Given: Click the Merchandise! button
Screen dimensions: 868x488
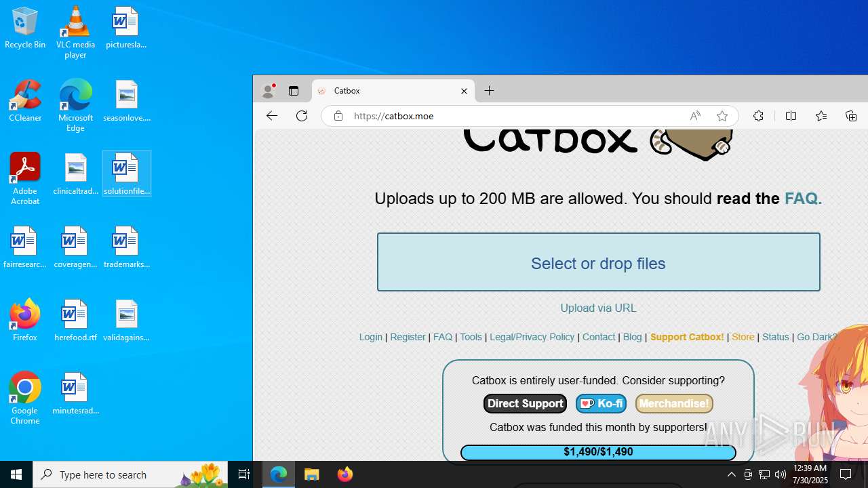Looking at the screenshot, I should pyautogui.click(x=674, y=403).
